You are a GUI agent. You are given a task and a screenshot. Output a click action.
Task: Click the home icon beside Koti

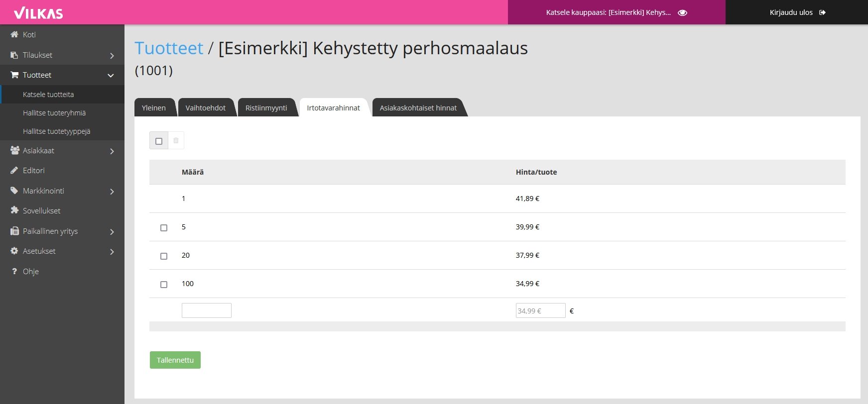[x=14, y=34]
